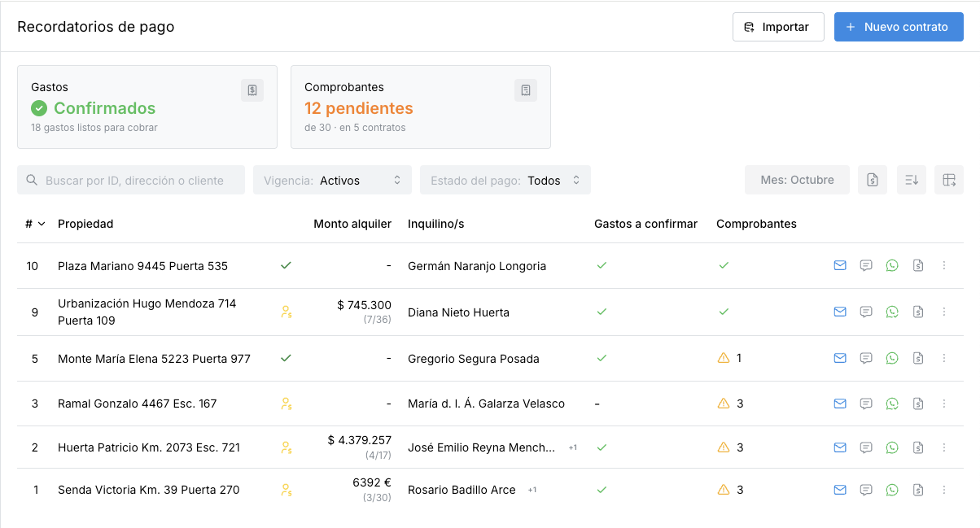Click tenant payment icon for Urbanización Hugo Mendoza
Screen dimensions: 980x528
pyautogui.click(x=286, y=312)
